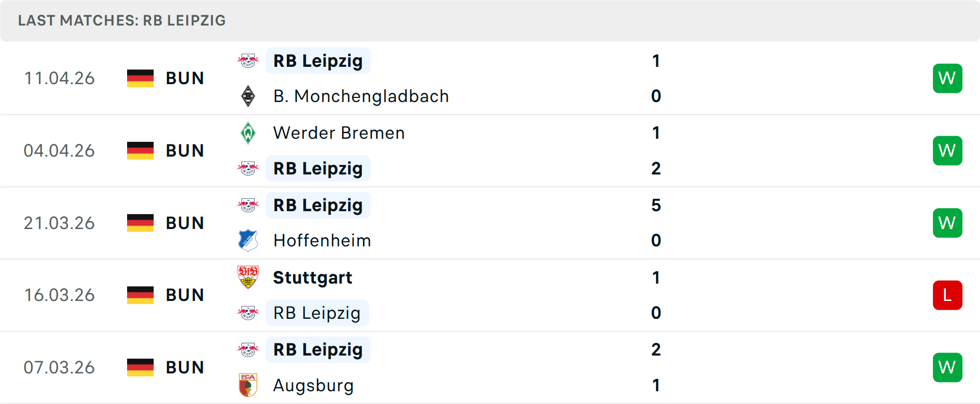
Task: Select the Borussia Monchengladbach logo
Action: 248,96
